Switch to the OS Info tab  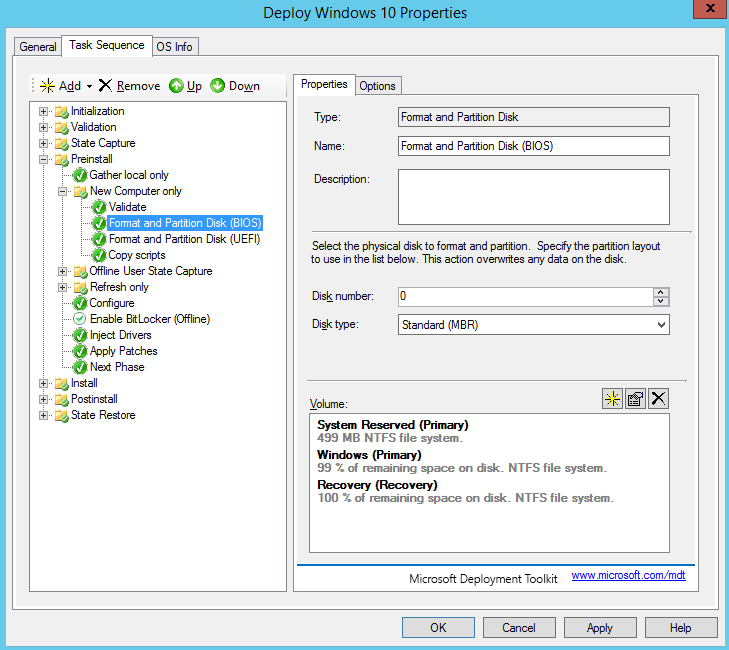click(174, 47)
